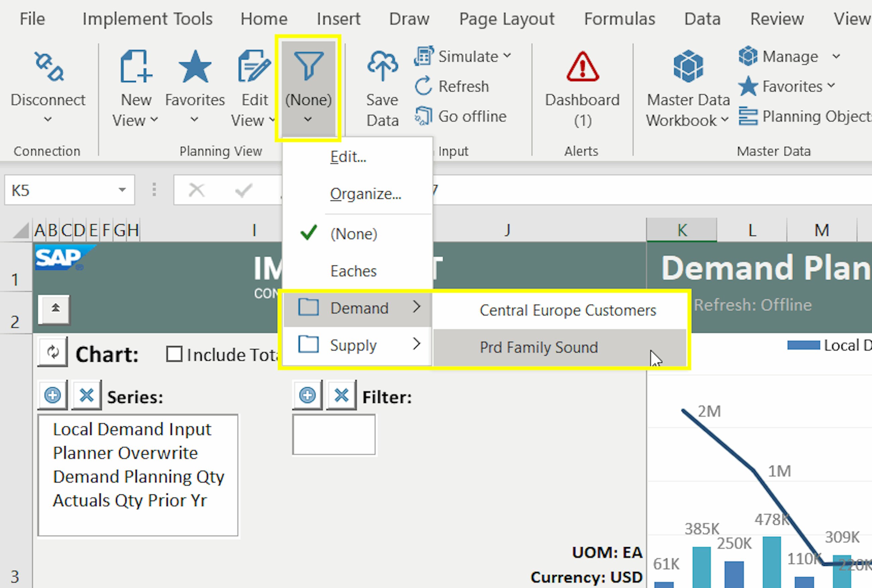Expand the Simulate dropdown
The width and height of the screenshot is (872, 588).
pyautogui.click(x=507, y=56)
